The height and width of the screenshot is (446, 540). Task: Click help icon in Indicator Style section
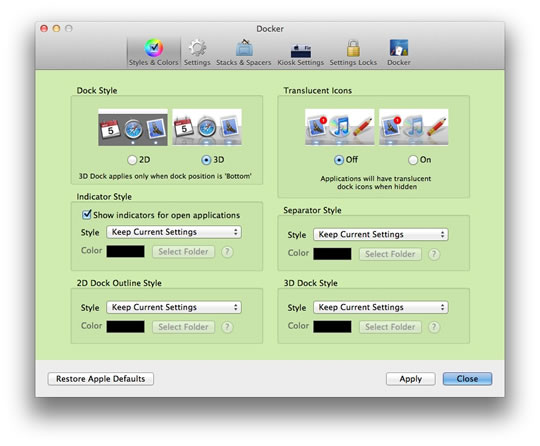point(227,252)
